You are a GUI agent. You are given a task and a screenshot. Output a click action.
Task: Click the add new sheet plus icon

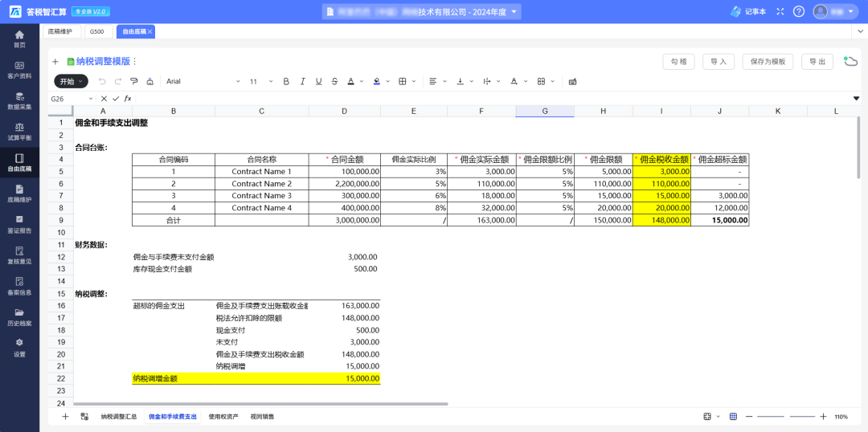[65, 417]
